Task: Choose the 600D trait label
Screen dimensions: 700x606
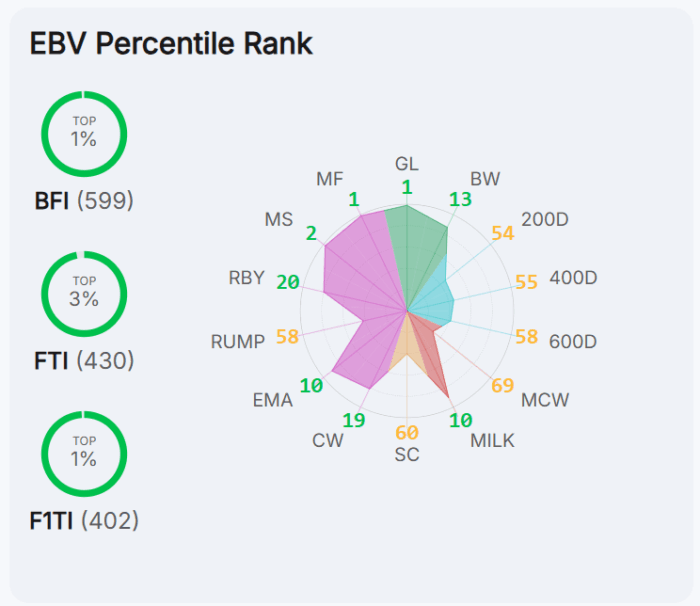Action: pos(573,341)
